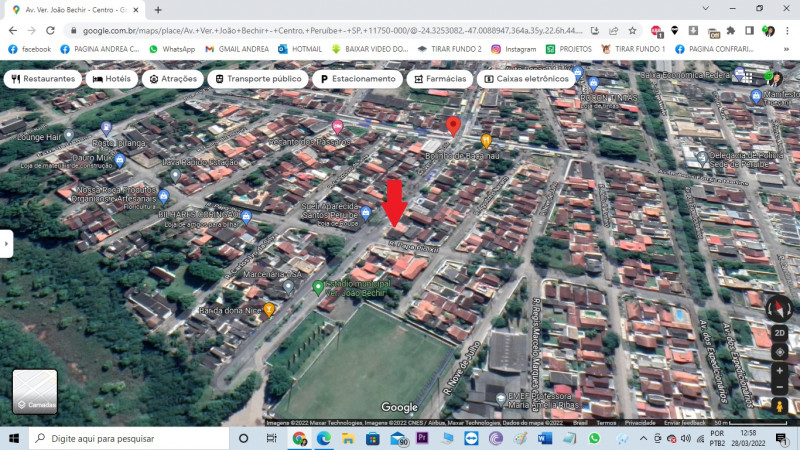Open Estádio municipal Ver. João Bechir marker
Viewport: 800px width, 450px height.
tap(318, 288)
